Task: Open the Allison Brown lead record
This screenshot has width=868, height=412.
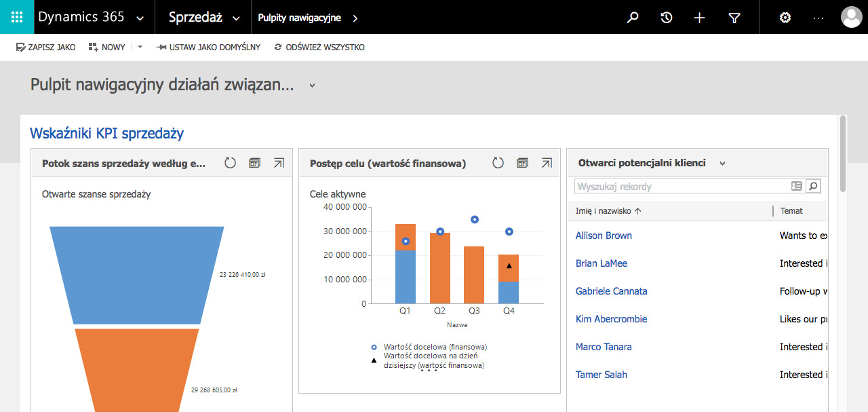Action: point(604,236)
